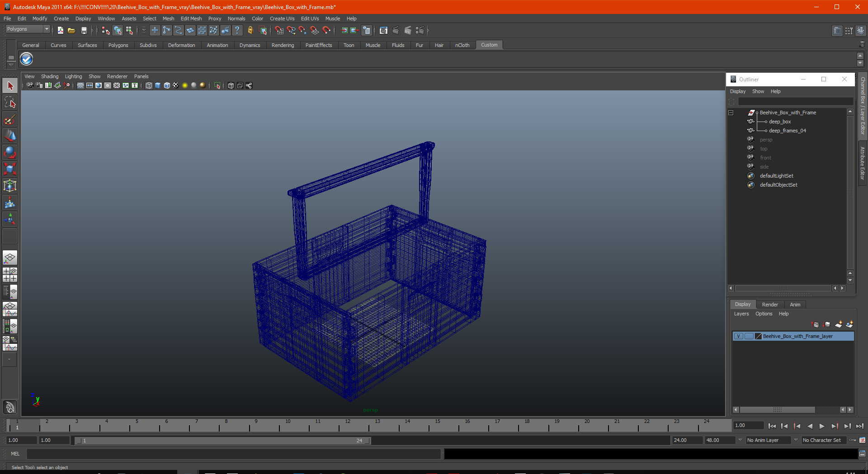
Task: Enable select by hierarchy mode
Action: tap(106, 30)
